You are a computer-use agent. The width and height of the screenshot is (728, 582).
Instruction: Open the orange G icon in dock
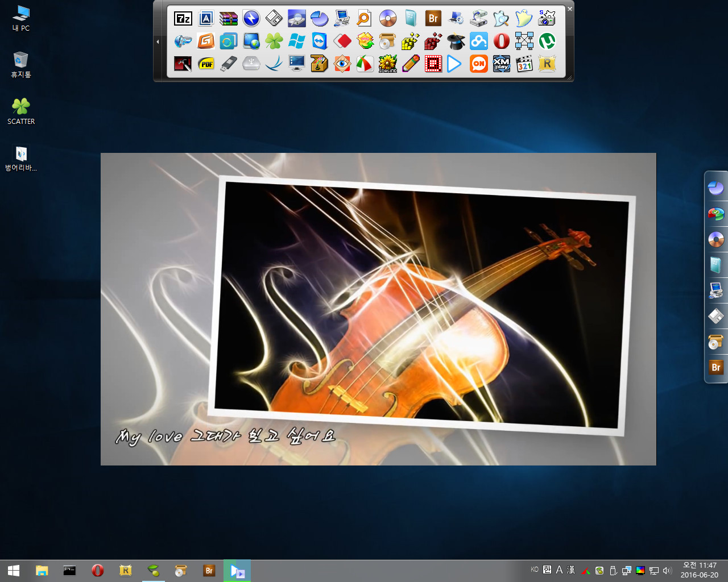(x=206, y=41)
